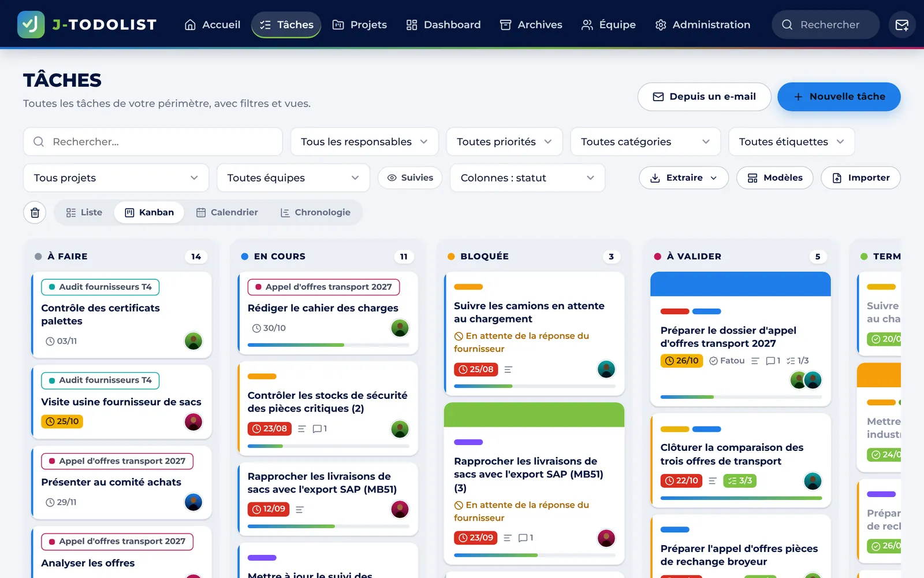Switch to the Calendrier view
The height and width of the screenshot is (578, 924).
click(x=227, y=213)
